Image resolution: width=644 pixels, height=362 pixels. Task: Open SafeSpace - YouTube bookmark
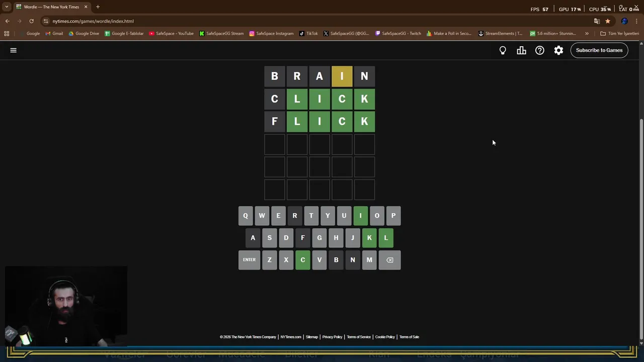tap(171, 34)
